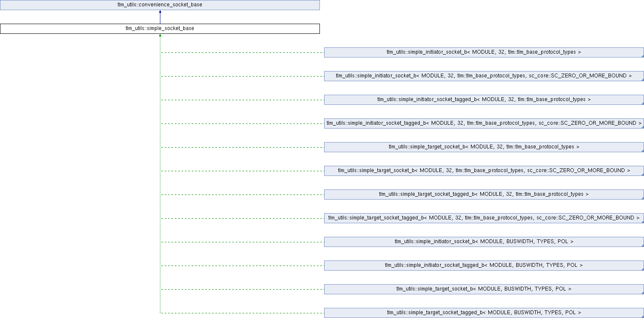This screenshot has height=318, width=644.
Task: Select simple_target_socket_tagged_b with 32, tlm_base_protocol_types only
Action: [x=484, y=195]
